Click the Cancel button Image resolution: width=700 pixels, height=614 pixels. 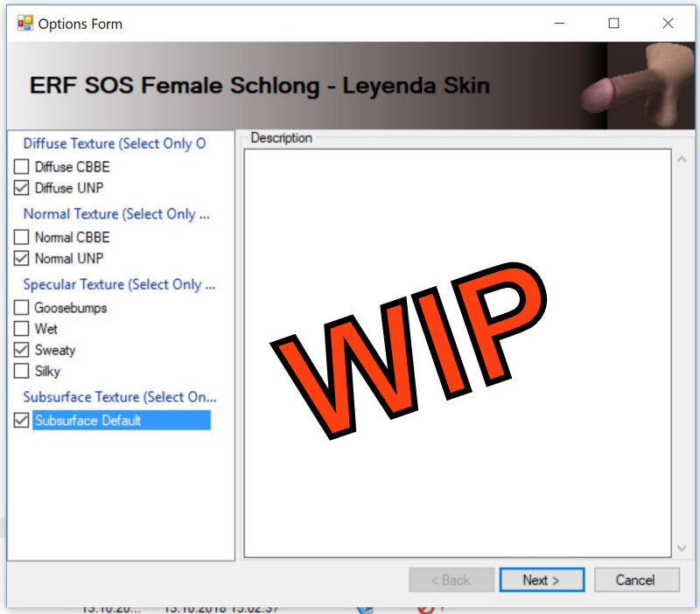pos(637,580)
